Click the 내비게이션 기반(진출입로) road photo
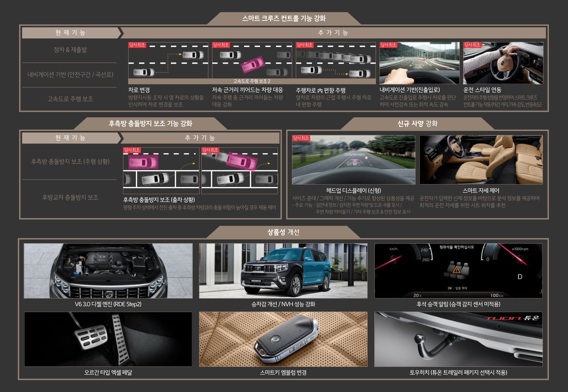 (419, 63)
